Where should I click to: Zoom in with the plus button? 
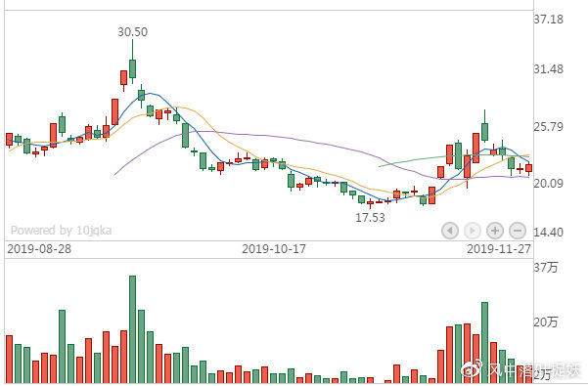pyautogui.click(x=495, y=231)
